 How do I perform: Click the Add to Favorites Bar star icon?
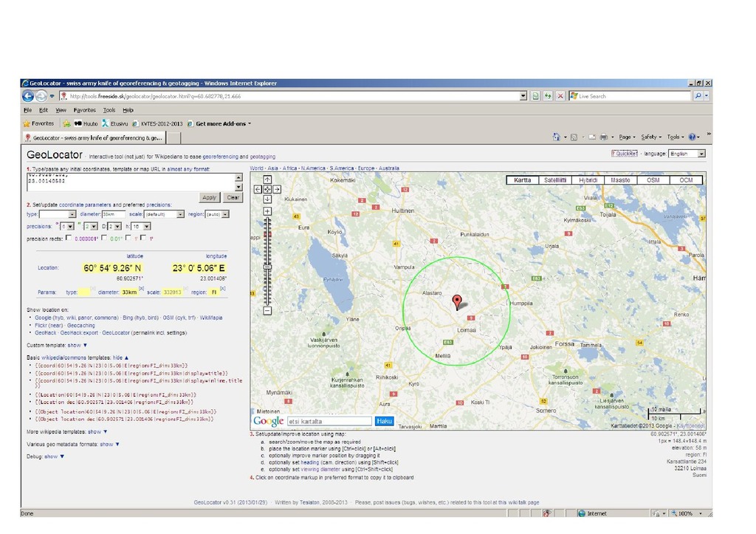pyautogui.click(x=66, y=123)
